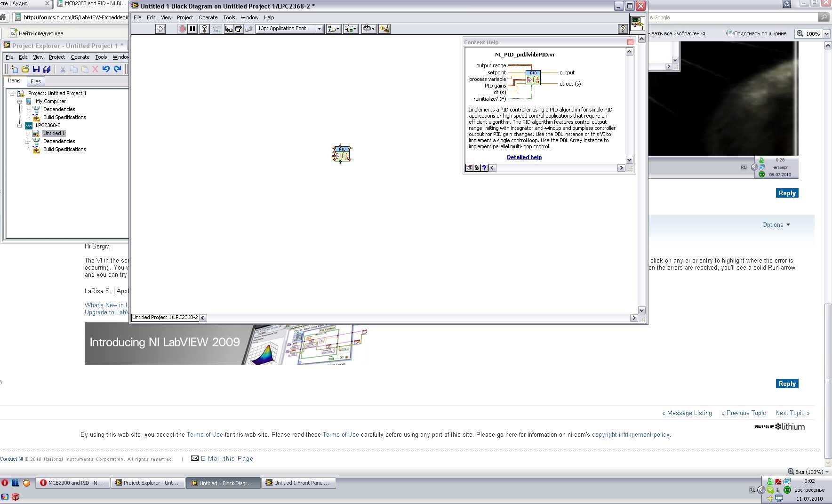Click the Step Into button

pyautogui.click(x=229, y=29)
